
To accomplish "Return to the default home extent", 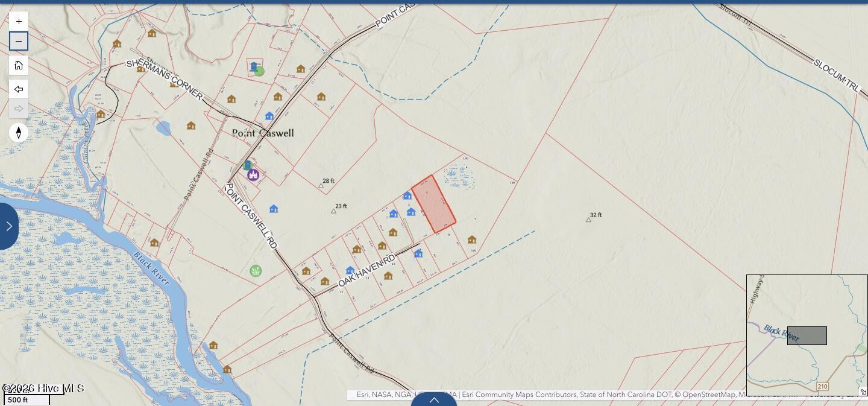I will point(19,65).
